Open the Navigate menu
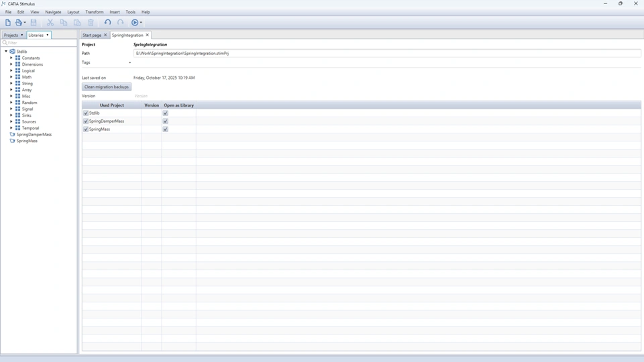The width and height of the screenshot is (644, 362). pos(53,12)
